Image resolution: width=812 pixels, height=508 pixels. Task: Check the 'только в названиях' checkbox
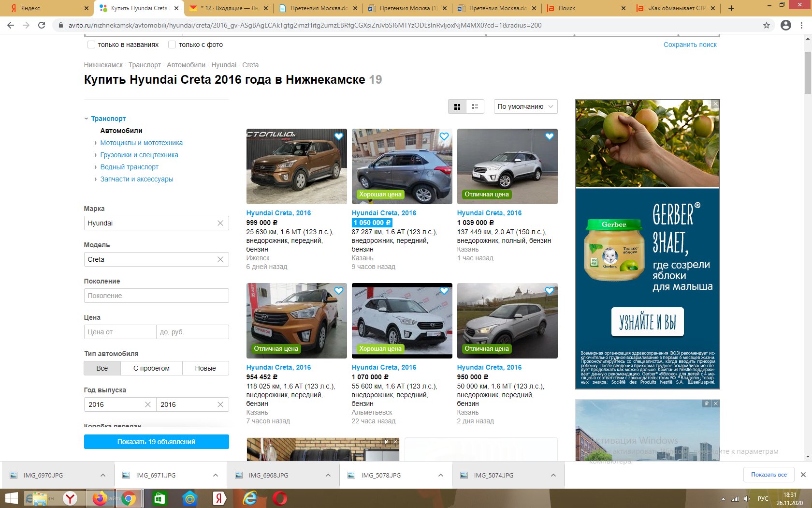point(91,45)
